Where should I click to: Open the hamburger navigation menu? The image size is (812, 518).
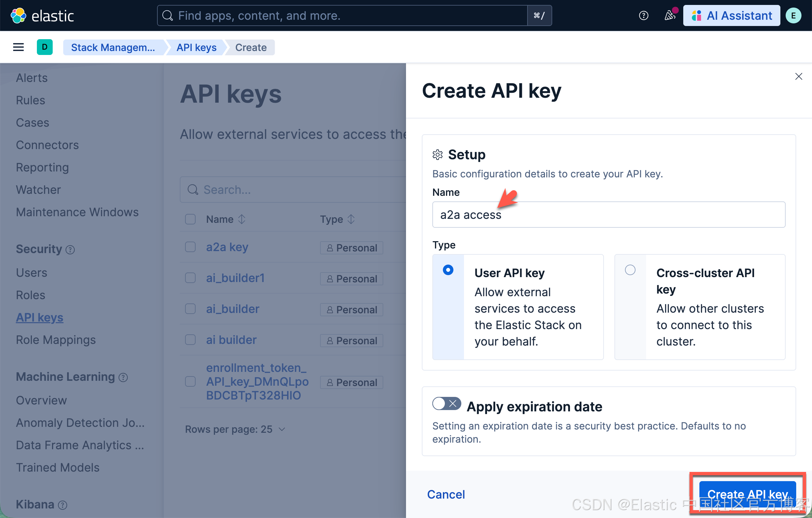(18, 47)
